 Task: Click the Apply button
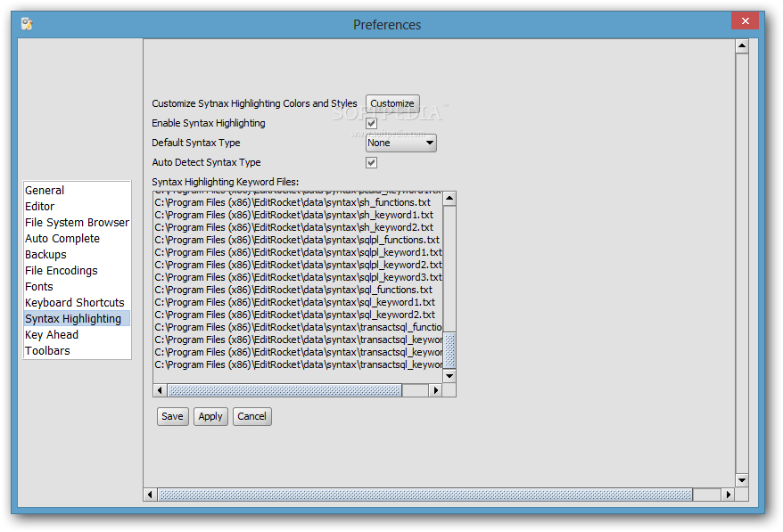(210, 416)
